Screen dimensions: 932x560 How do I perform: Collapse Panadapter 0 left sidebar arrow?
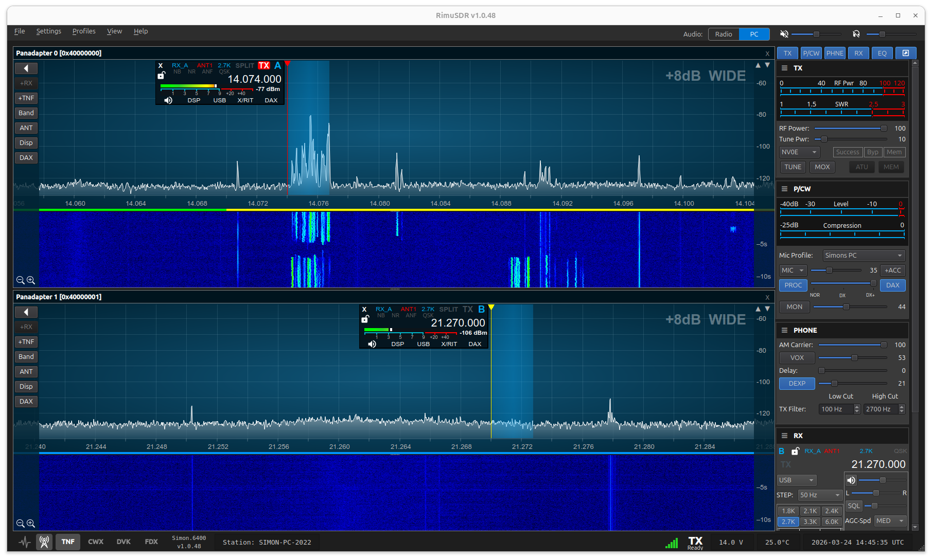pos(26,68)
